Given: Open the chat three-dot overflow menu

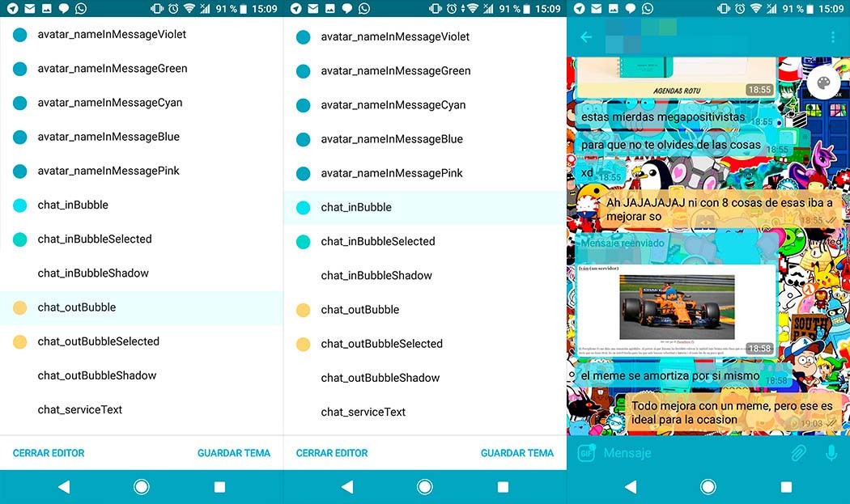Looking at the screenshot, I should (x=833, y=37).
